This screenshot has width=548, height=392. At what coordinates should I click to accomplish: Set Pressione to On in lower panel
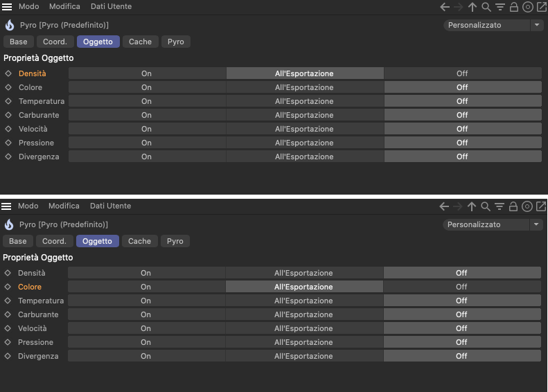(146, 342)
